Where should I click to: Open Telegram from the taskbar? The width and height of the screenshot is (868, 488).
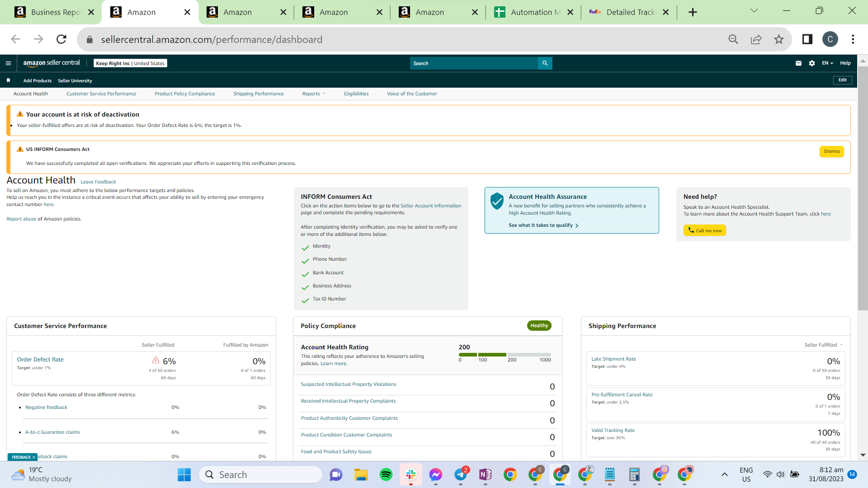pyautogui.click(x=461, y=474)
